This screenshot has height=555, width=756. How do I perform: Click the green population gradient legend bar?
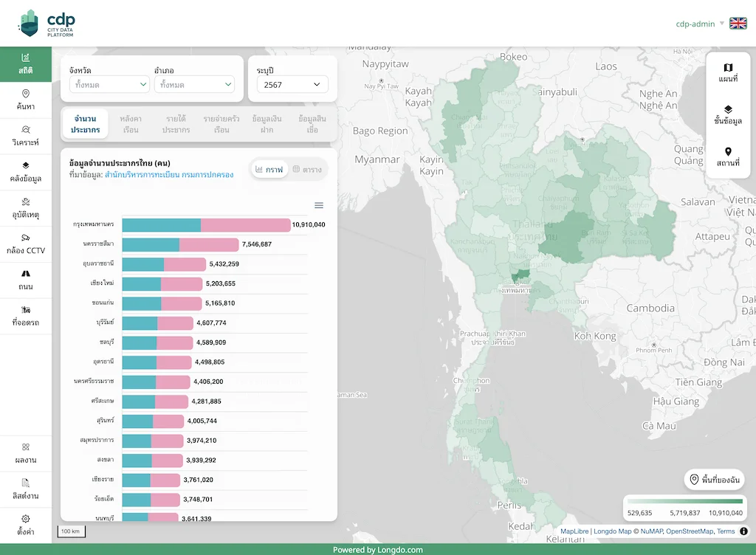[x=684, y=502]
